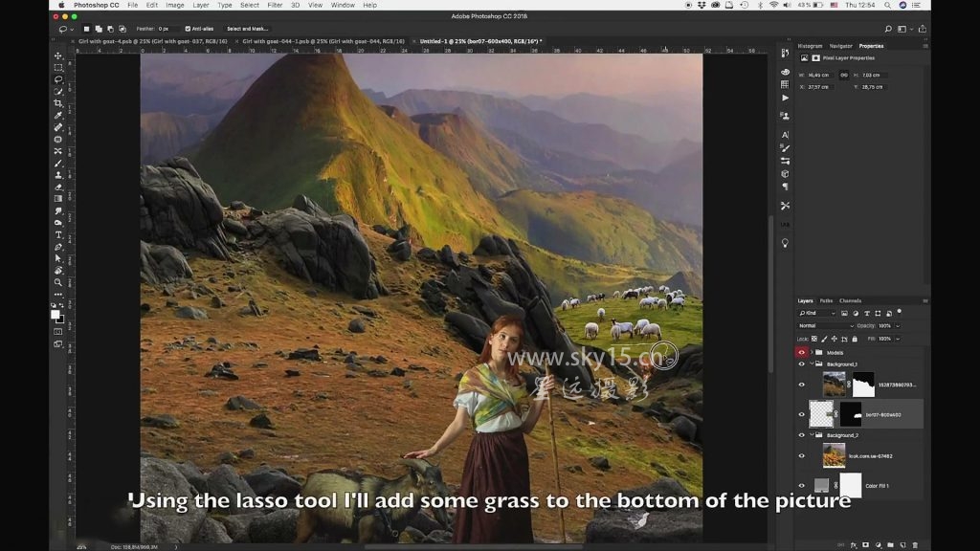Expand the Models group

[812, 352]
